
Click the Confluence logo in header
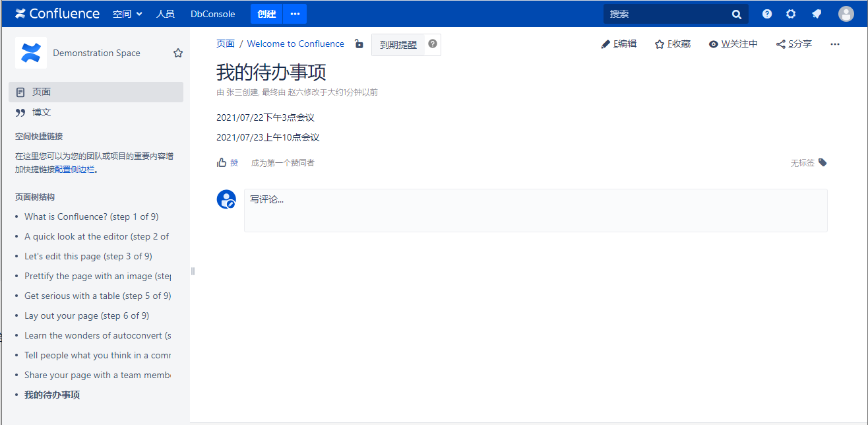tap(57, 14)
